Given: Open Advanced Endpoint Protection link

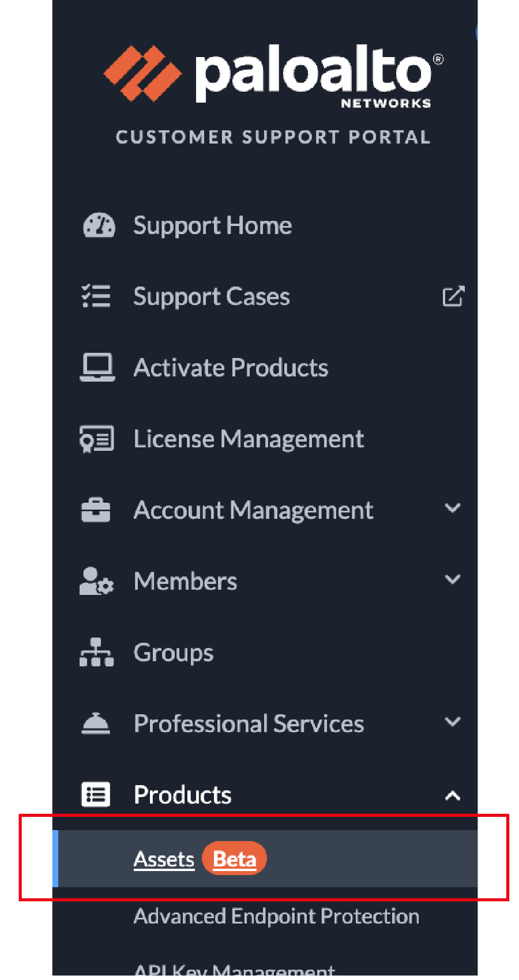Looking at the screenshot, I should (x=276, y=916).
